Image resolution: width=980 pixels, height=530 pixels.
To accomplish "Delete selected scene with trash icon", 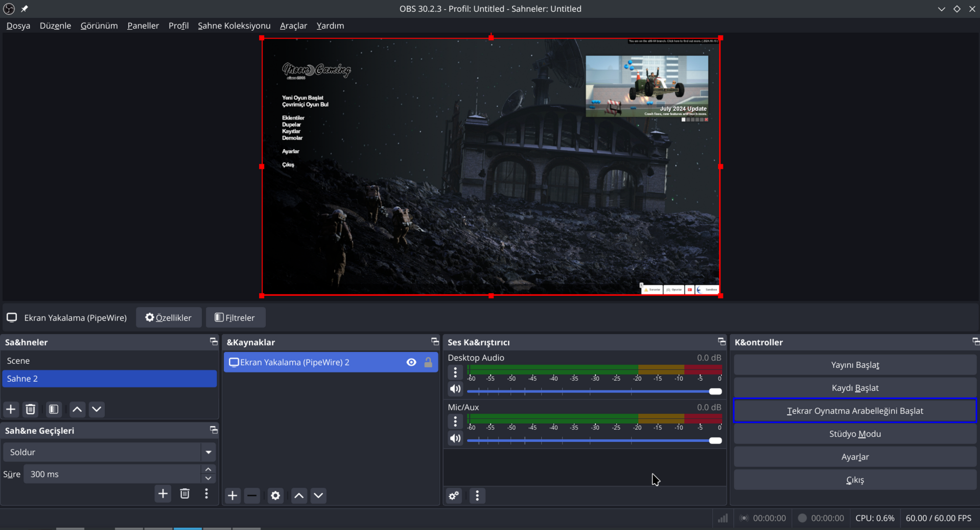I will (x=31, y=409).
